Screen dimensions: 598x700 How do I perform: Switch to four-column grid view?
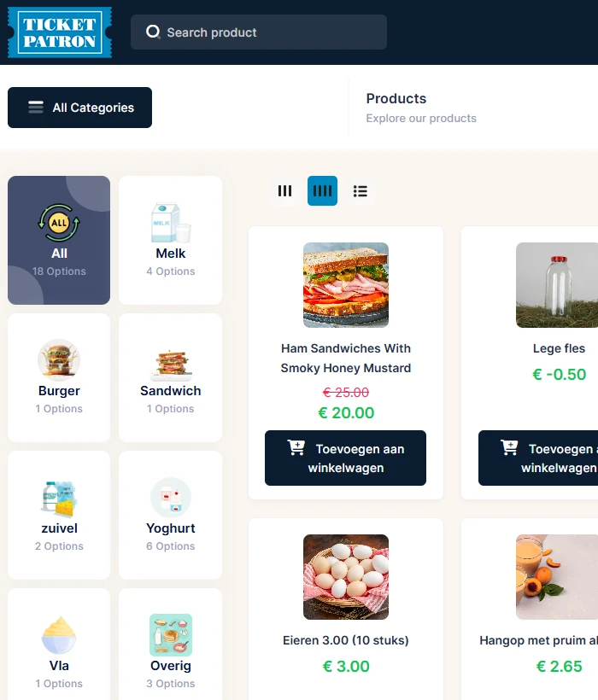[x=322, y=191]
